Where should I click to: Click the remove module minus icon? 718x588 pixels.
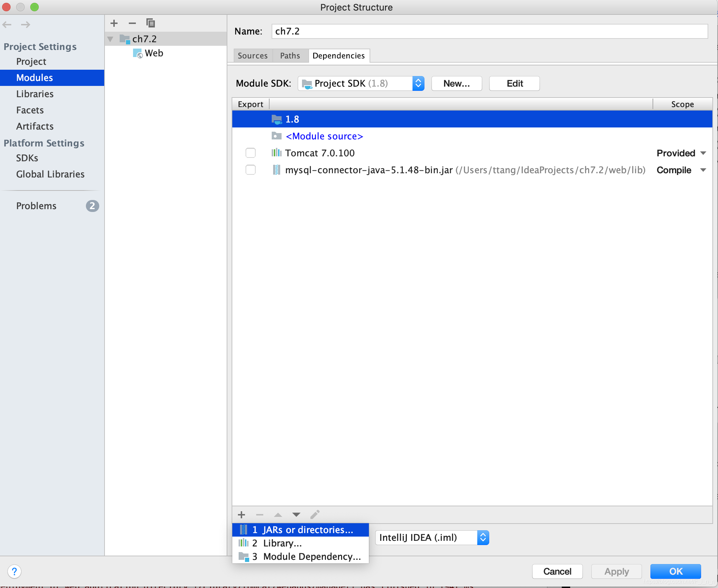[x=131, y=22]
